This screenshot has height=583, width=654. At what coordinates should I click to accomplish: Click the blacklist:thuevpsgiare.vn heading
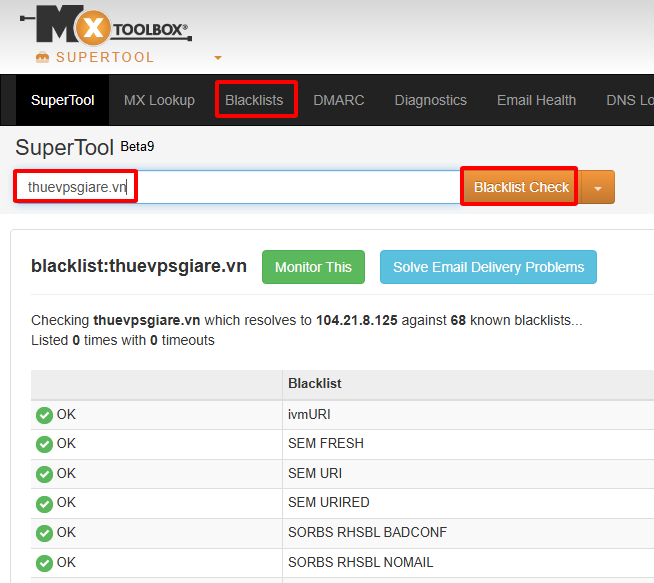pyautogui.click(x=139, y=266)
